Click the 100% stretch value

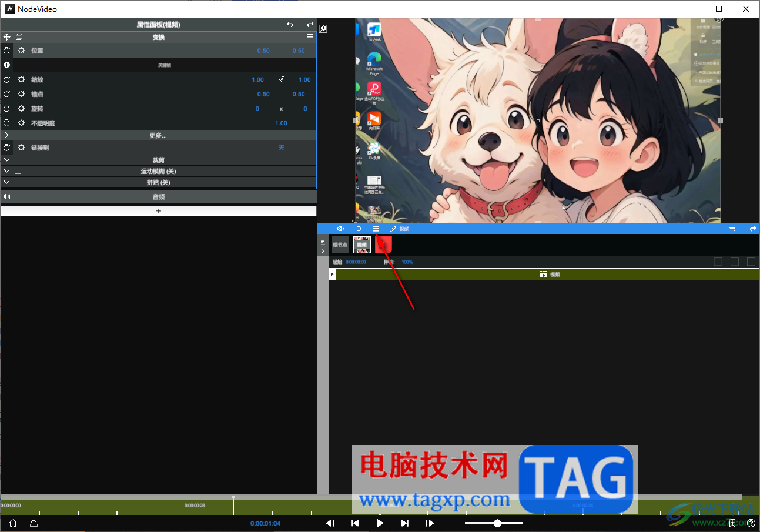(x=407, y=262)
